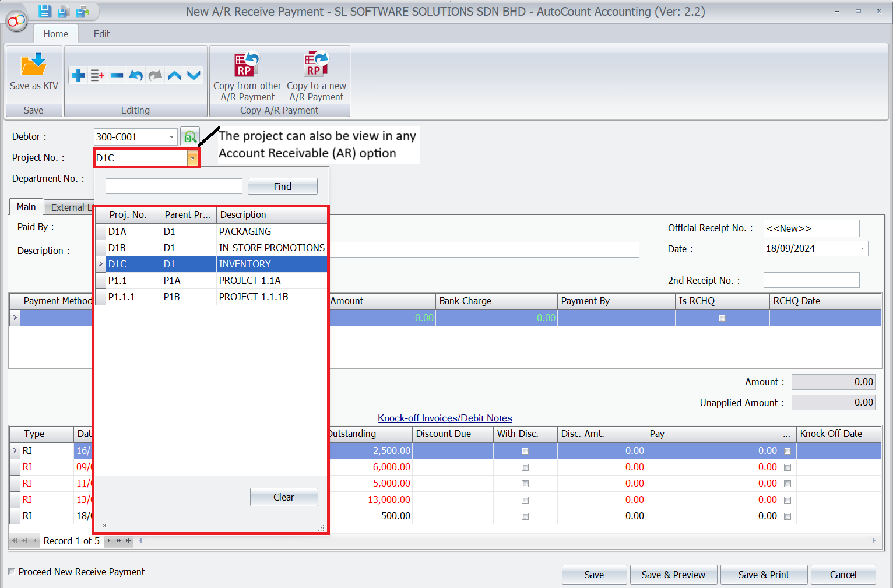This screenshot has width=893, height=588.
Task: Select the Main tab
Action: click(x=26, y=207)
